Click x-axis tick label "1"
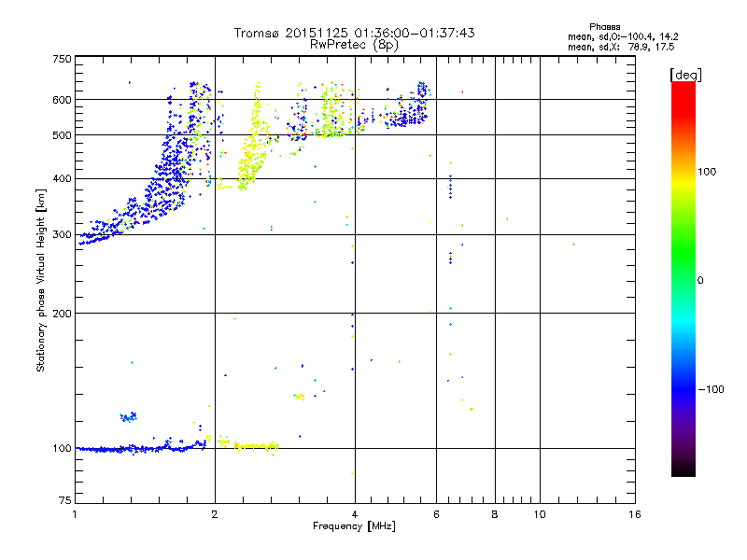The width and height of the screenshot is (747, 560). [75, 514]
